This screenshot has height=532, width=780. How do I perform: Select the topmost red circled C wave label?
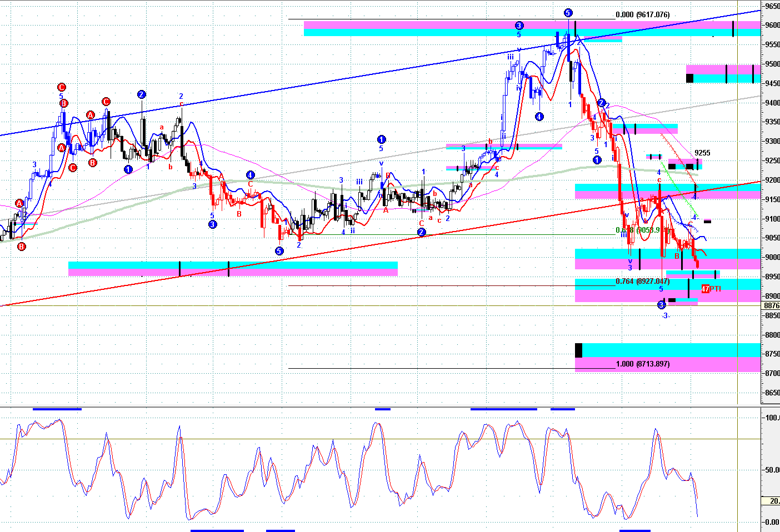click(62, 87)
